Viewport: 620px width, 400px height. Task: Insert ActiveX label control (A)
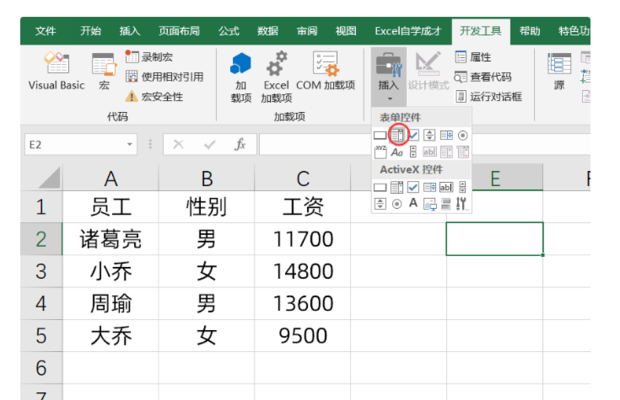[413, 203]
